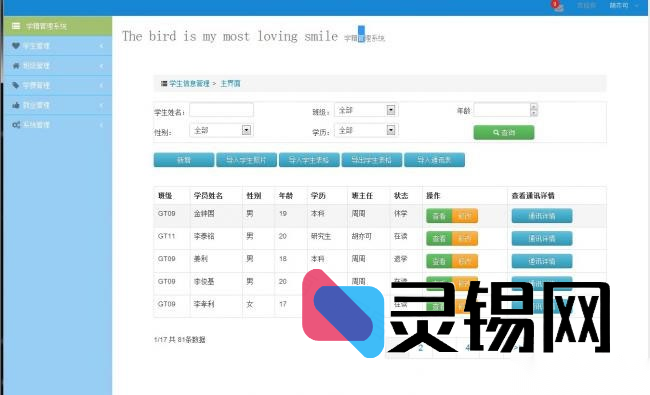Click the list icon in the breadcrumb

164,84
